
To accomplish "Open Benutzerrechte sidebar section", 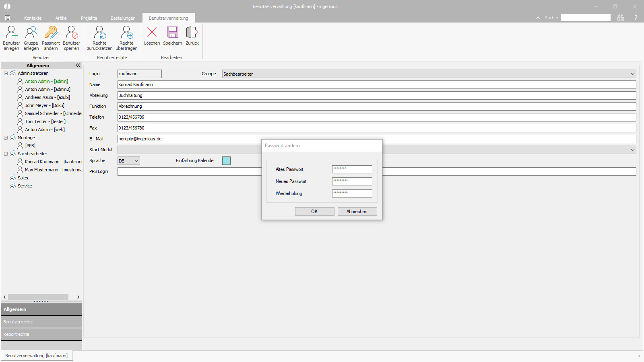I will point(41,322).
